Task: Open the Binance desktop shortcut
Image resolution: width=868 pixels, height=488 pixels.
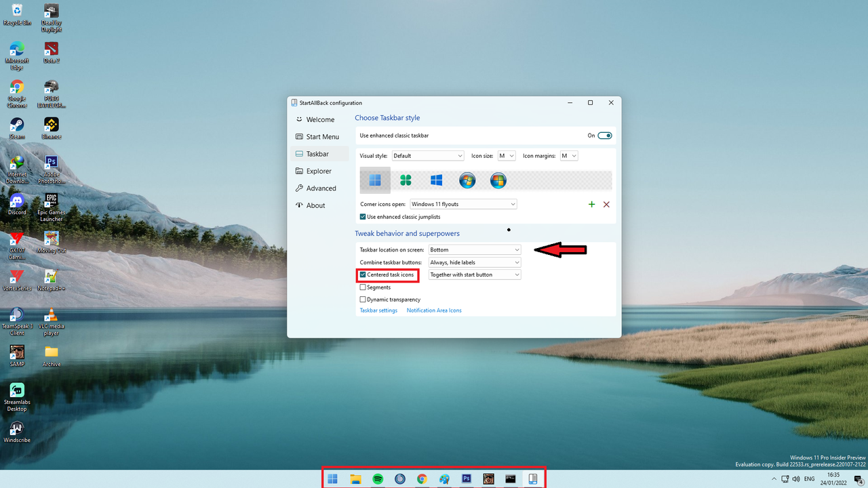Action: tap(52, 128)
